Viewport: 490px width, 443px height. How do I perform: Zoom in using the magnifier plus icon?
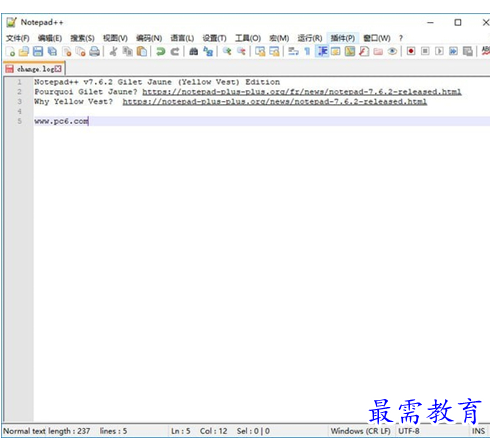pos(227,51)
